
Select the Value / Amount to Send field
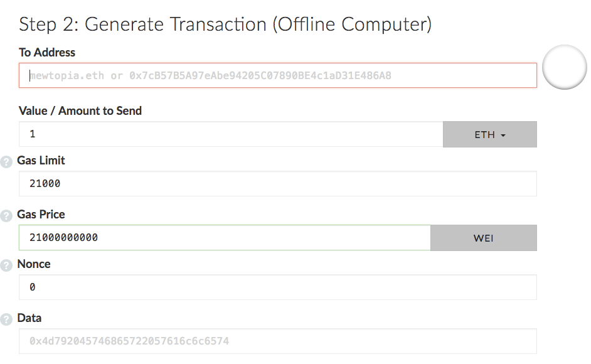coord(232,134)
